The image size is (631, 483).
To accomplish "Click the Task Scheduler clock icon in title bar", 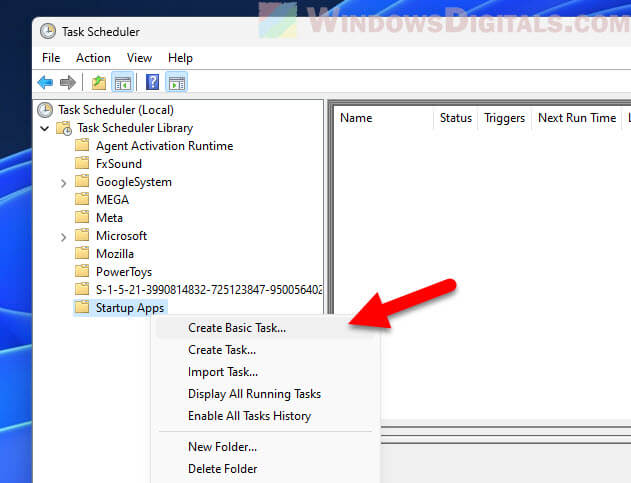I will (x=48, y=31).
